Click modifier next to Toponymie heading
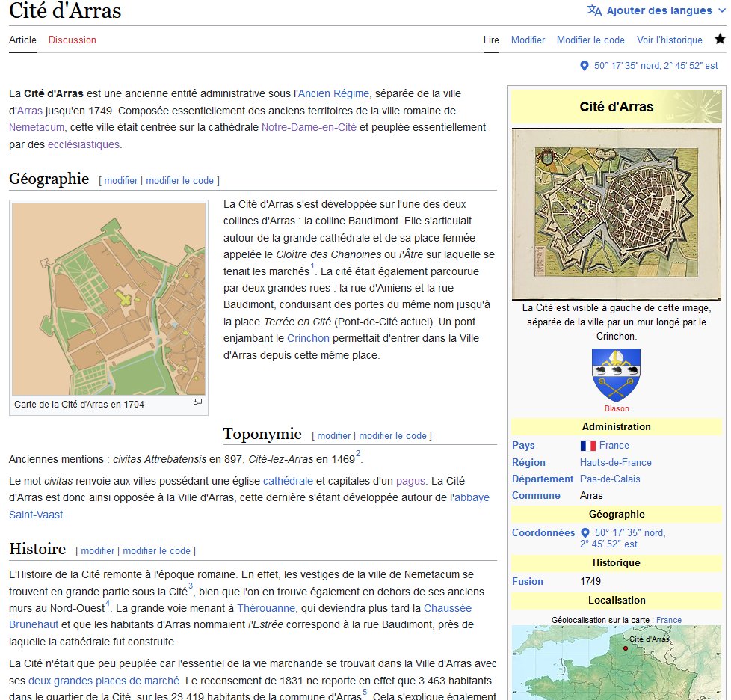This screenshot has height=700, width=731. coord(334,436)
